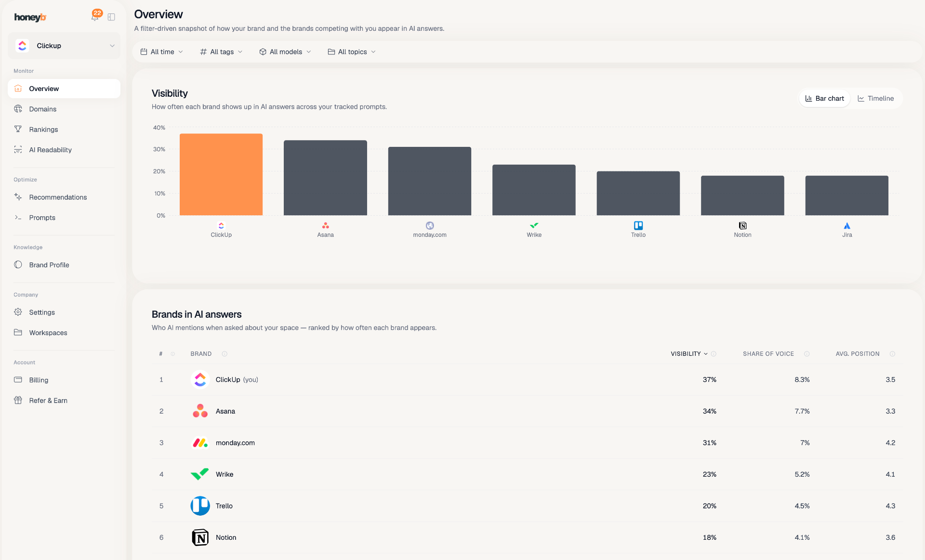The image size is (925, 560).
Task: Click the Wrike logo in table row
Action: click(x=200, y=474)
